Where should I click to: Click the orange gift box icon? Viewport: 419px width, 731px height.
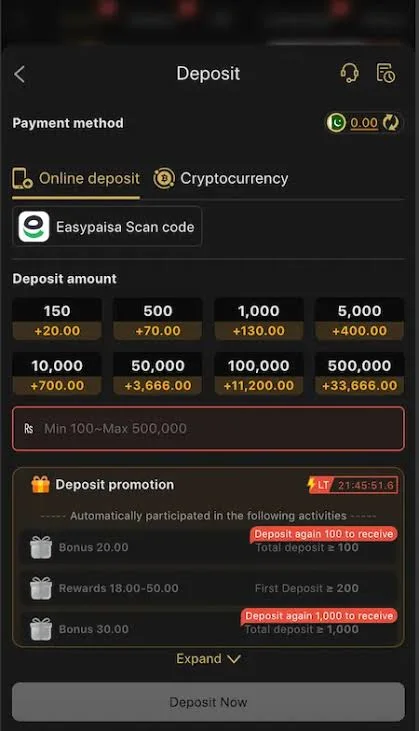41,484
